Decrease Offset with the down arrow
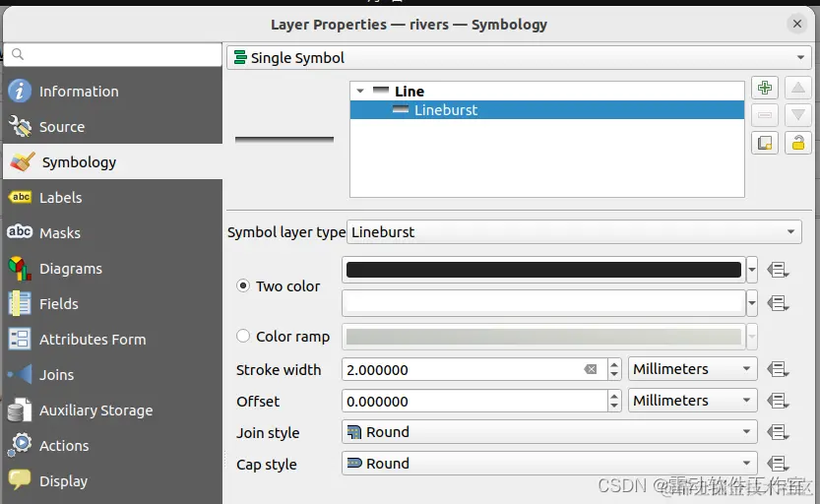 (x=614, y=407)
